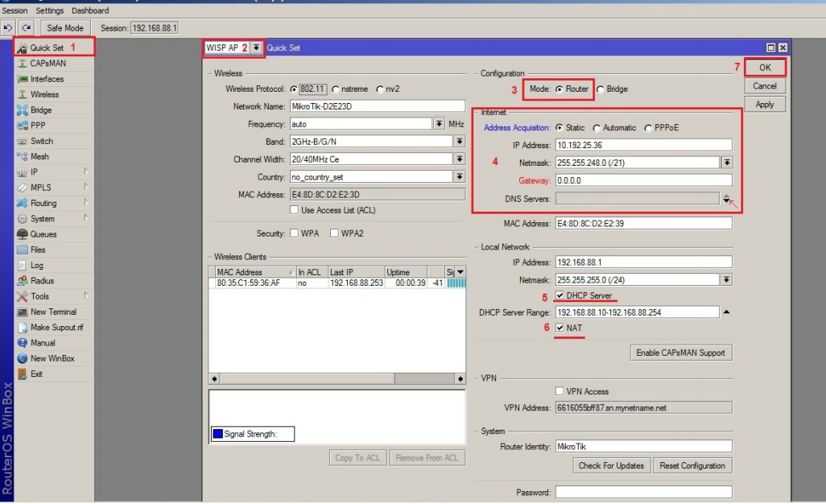Open Bridge in the sidebar
This screenshot has height=504, width=826.
54,110
